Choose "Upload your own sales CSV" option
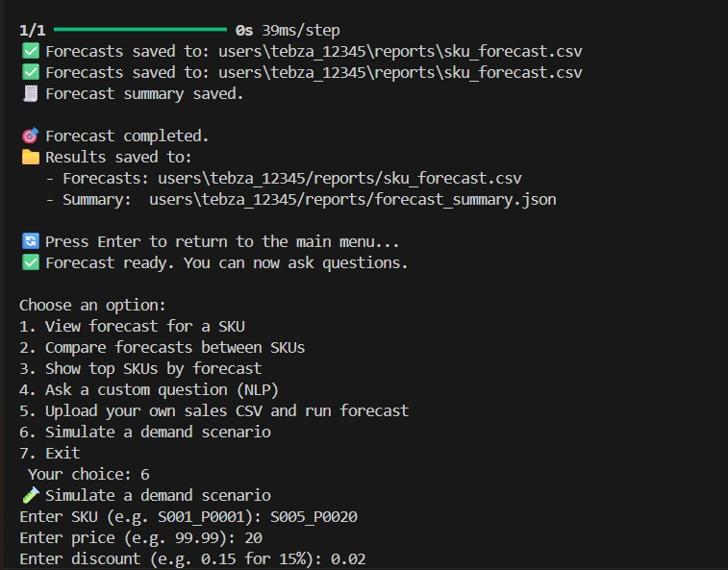The height and width of the screenshot is (570, 728). [x=213, y=411]
